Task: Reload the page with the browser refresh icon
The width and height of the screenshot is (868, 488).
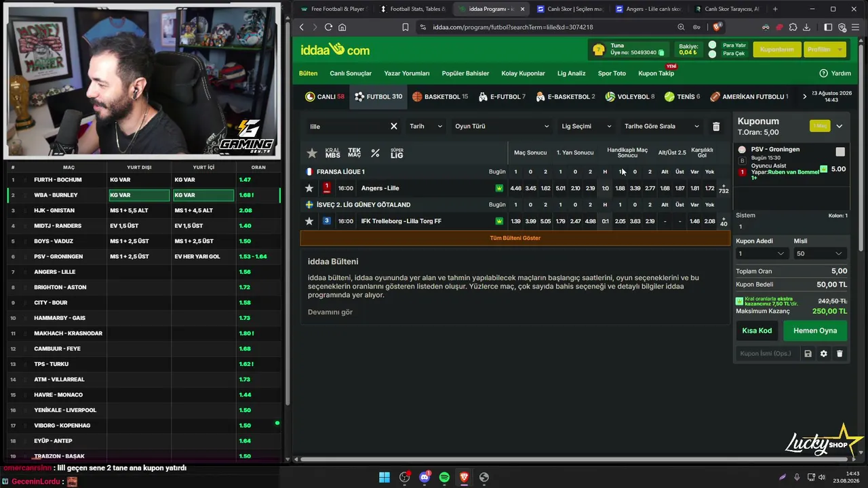Action: point(328,27)
